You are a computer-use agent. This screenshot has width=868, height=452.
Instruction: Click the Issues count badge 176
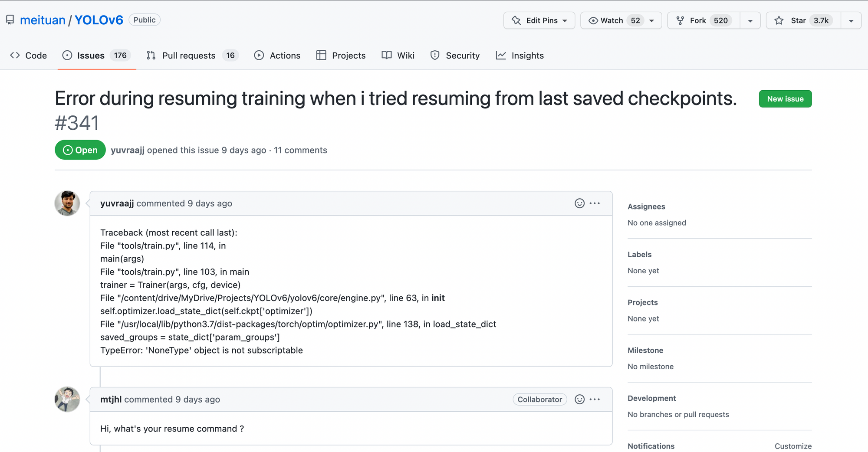point(120,56)
